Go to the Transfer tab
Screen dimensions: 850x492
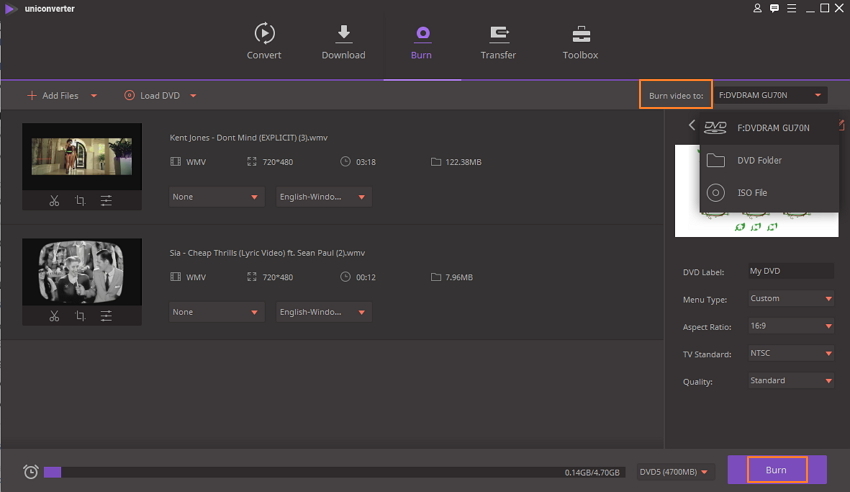(498, 42)
